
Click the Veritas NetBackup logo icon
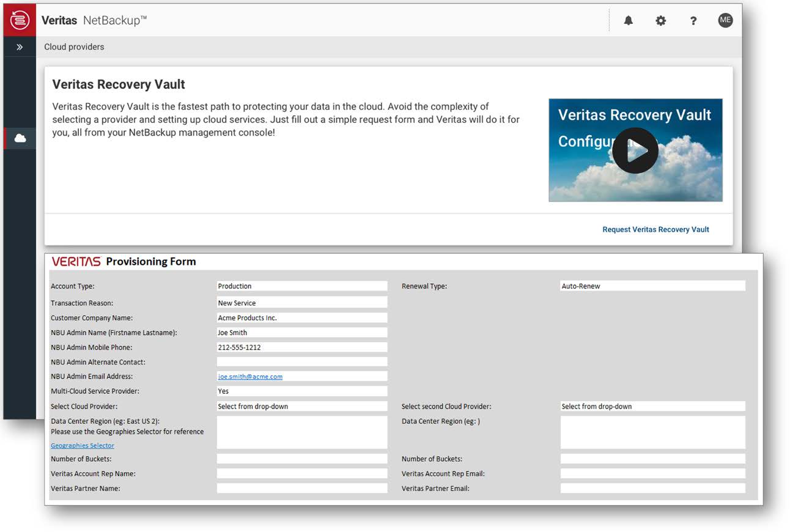pos(20,20)
